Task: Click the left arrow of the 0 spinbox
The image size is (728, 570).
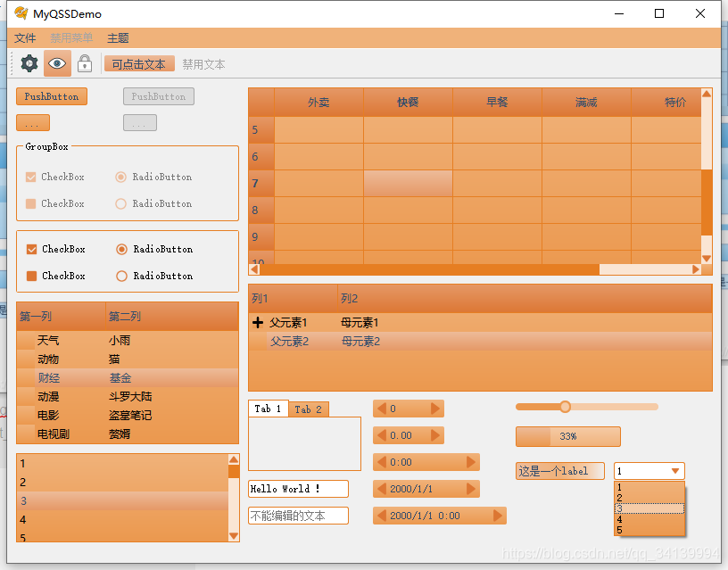Action: [382, 409]
